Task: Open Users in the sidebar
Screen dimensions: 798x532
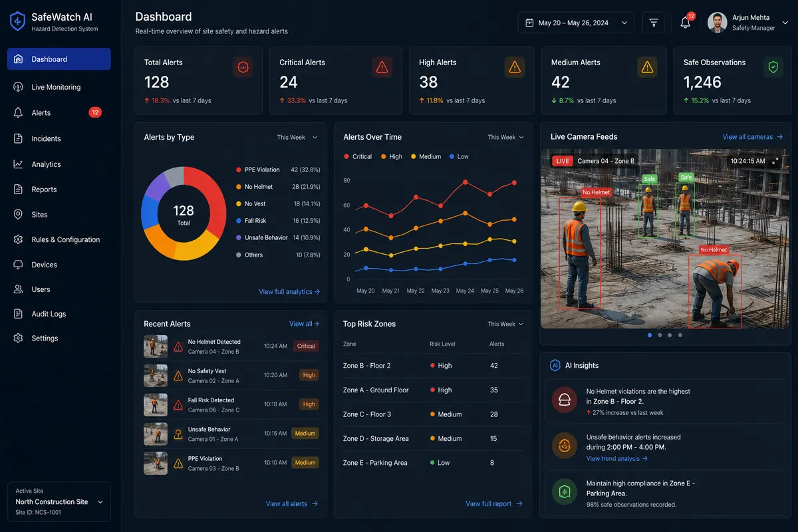Action: tap(59, 289)
